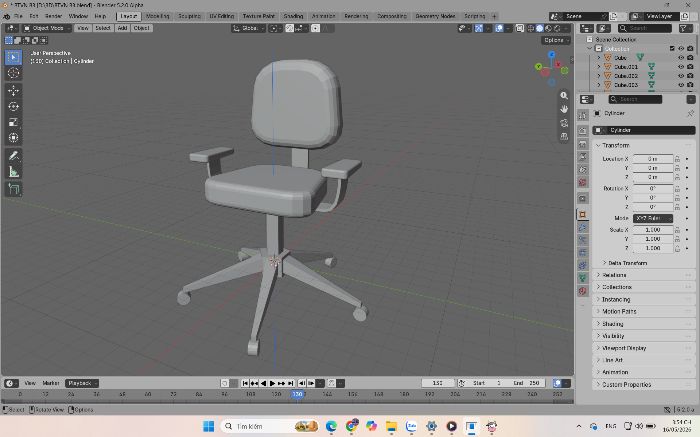Select the Rotate tool in the toolbar
This screenshot has width=700, height=437.
pyautogui.click(x=13, y=106)
